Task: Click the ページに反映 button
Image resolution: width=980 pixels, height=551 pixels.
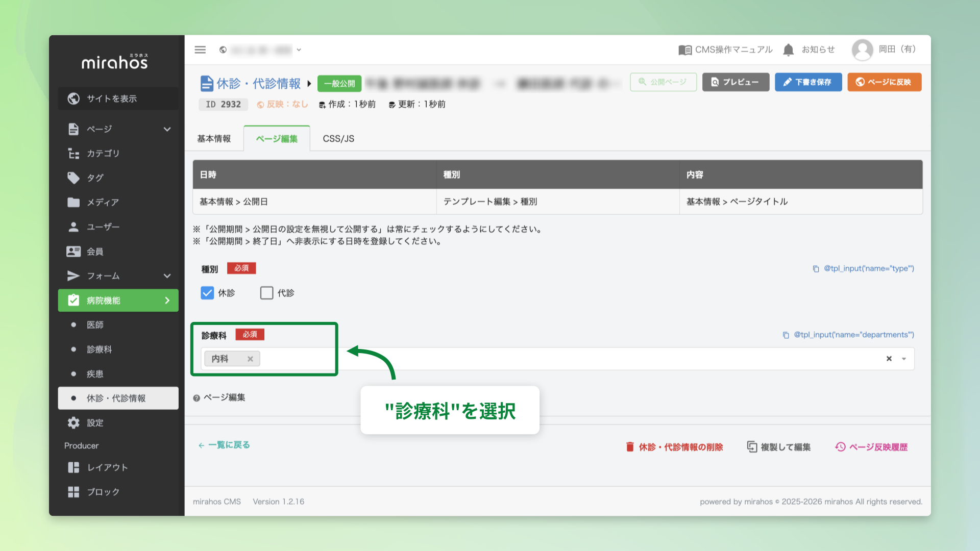Action: [884, 82]
